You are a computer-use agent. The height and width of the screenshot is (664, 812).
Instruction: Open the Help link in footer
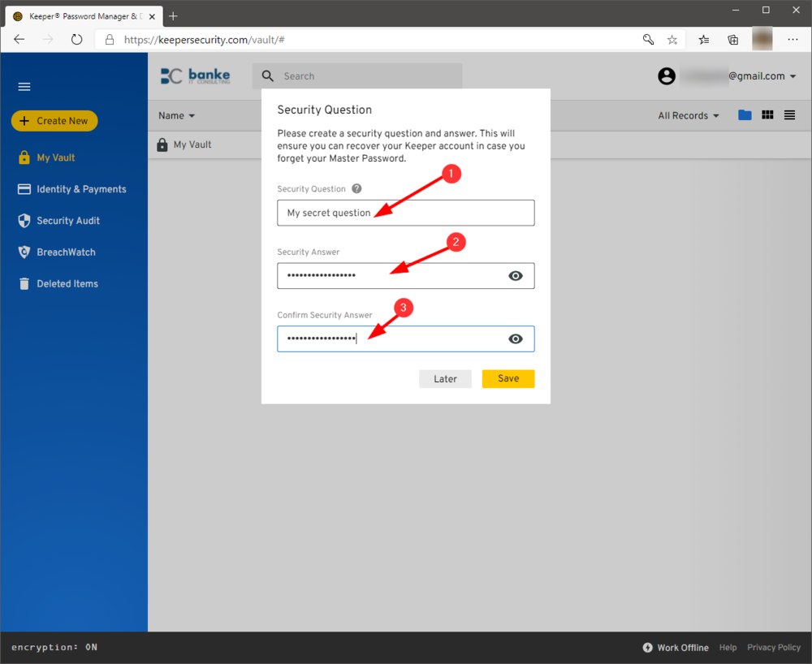(728, 648)
